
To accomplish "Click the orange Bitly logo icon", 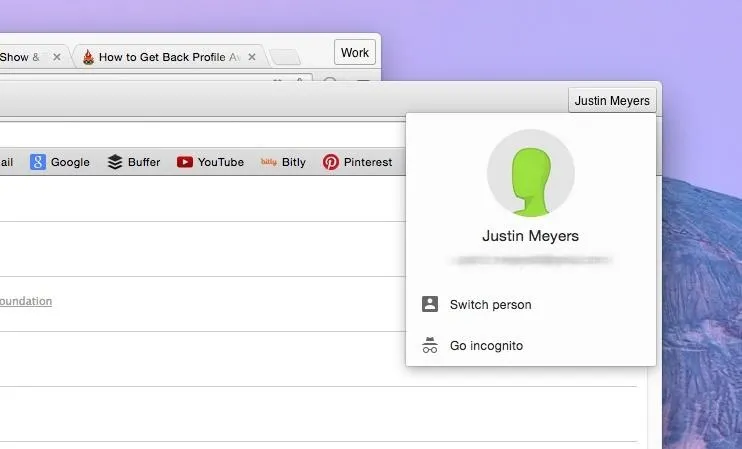I will [268, 162].
